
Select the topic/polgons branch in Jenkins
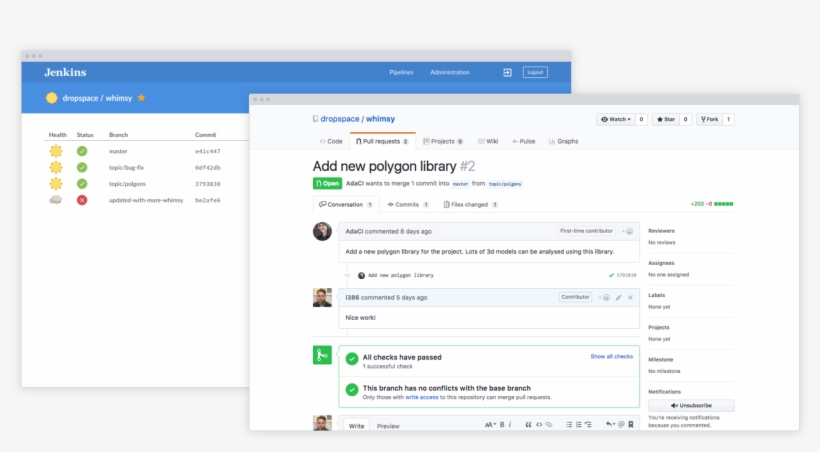(127, 184)
